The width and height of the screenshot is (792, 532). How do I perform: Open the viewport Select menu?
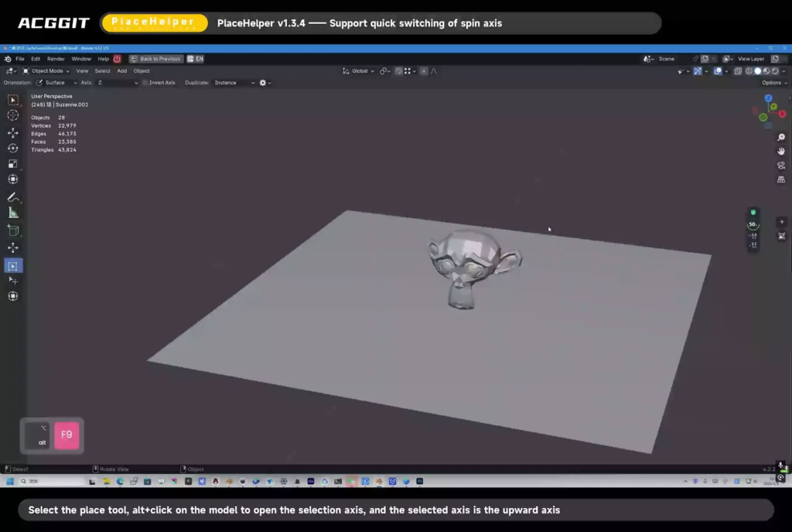(102, 71)
